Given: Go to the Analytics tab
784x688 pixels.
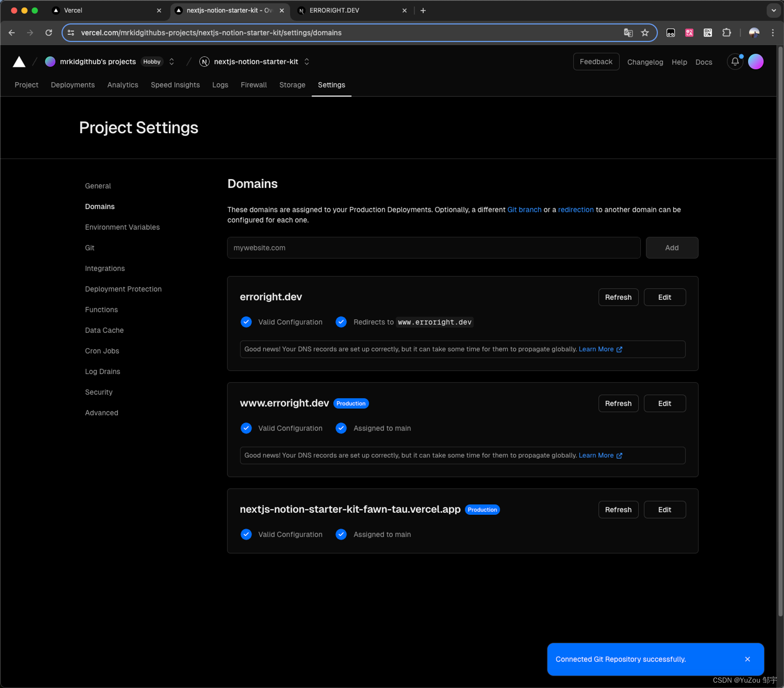Looking at the screenshot, I should (123, 85).
